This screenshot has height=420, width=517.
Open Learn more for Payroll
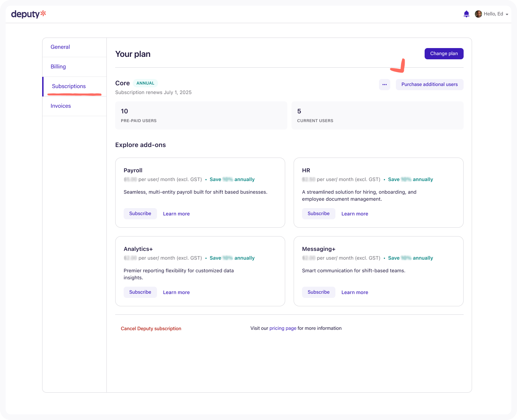click(176, 214)
